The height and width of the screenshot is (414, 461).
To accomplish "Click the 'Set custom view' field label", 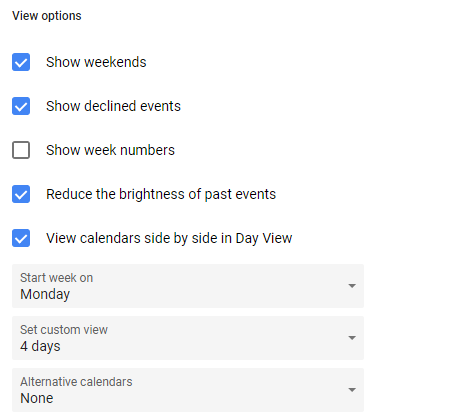I will [x=64, y=330].
